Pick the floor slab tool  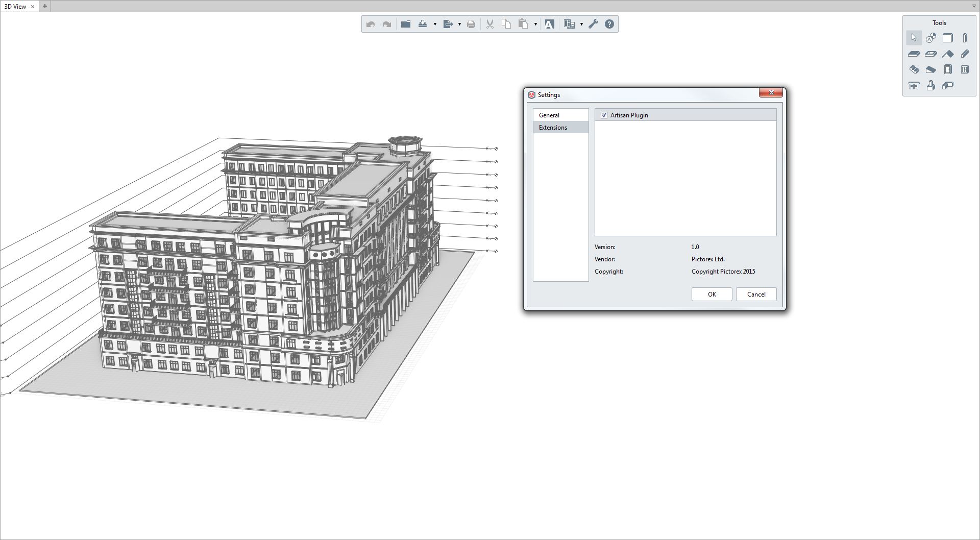coord(914,54)
